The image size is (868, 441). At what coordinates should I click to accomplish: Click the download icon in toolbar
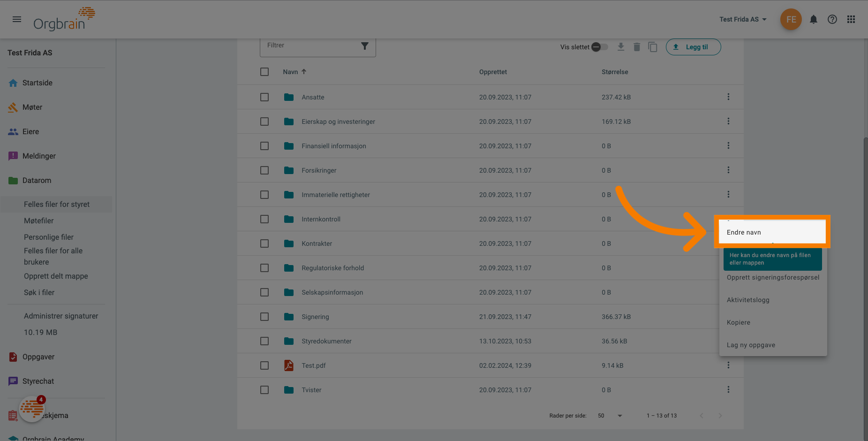[x=621, y=47]
